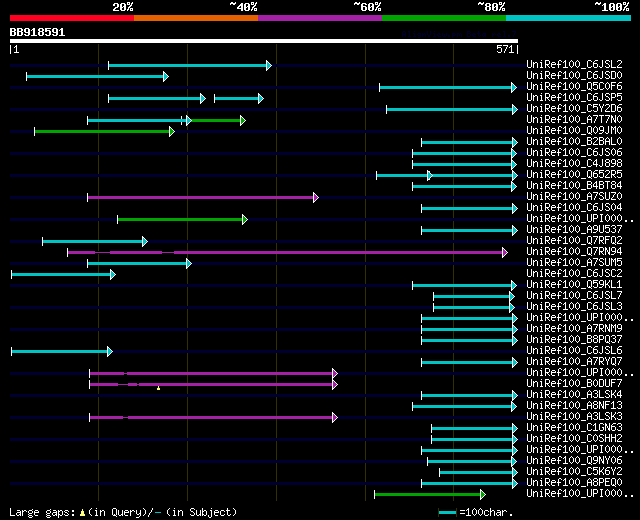This screenshot has height=520, width=640.
Task: Select the white BB918591 query sequence bar
Action: pyautogui.click(x=264, y=41)
